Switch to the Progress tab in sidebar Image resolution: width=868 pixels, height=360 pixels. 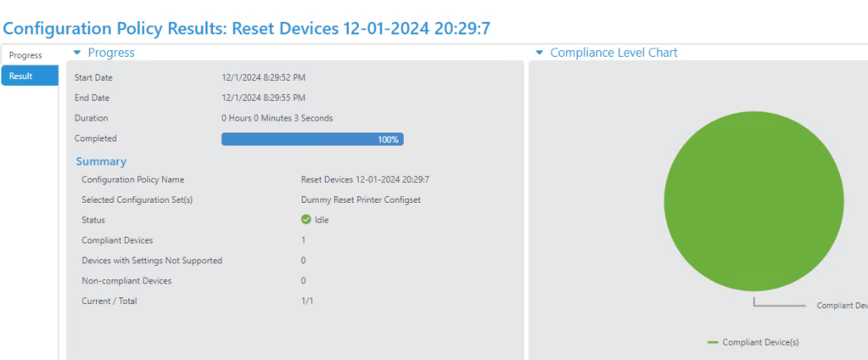click(25, 55)
